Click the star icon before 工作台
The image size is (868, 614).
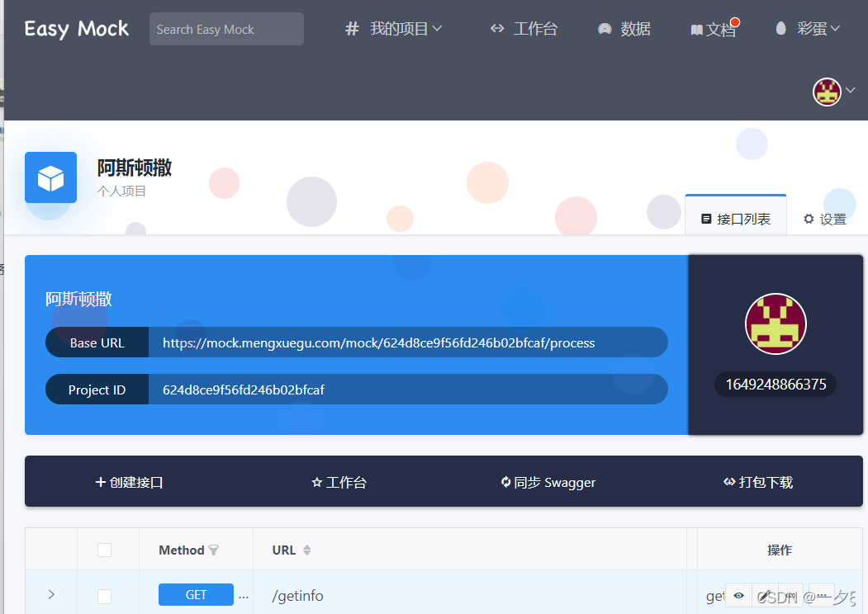316,483
